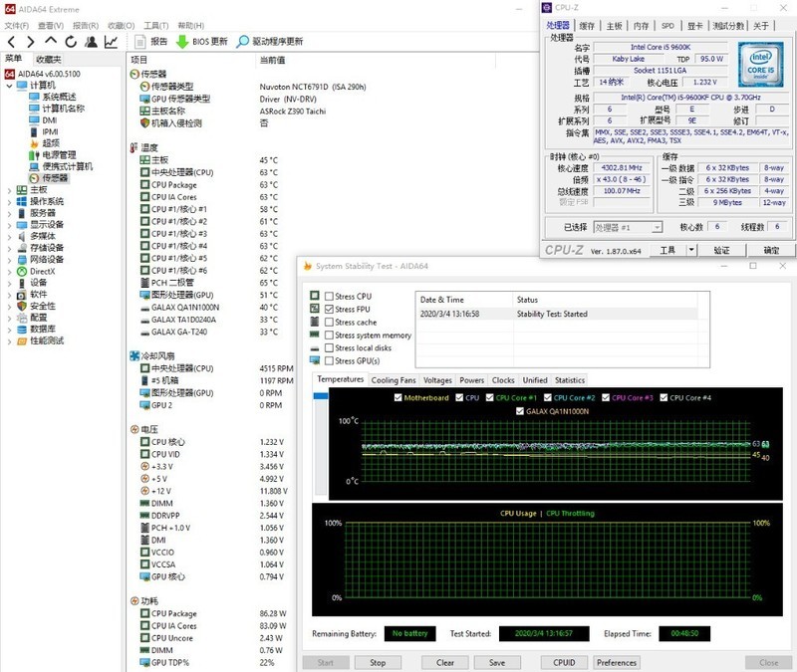Open the 报告 report toolbar icon

click(x=138, y=42)
